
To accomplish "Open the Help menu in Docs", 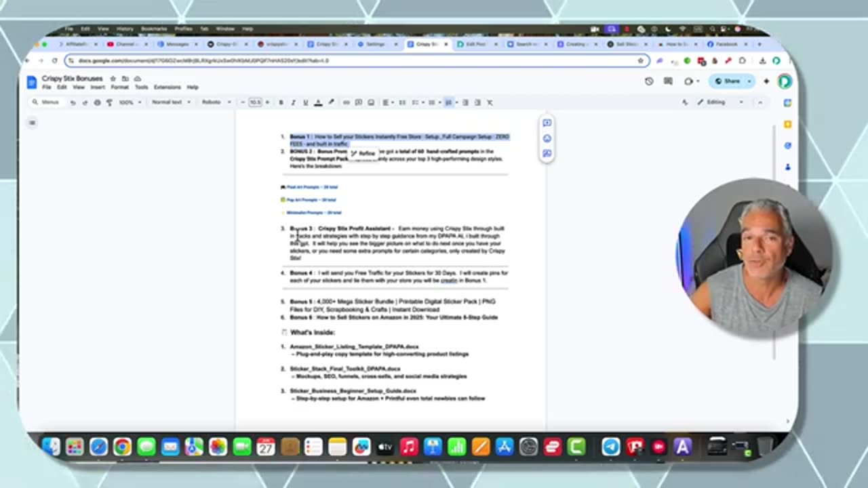I will [x=193, y=87].
